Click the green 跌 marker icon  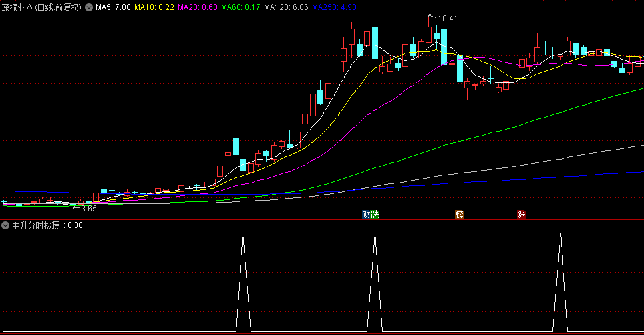pyautogui.click(x=375, y=214)
